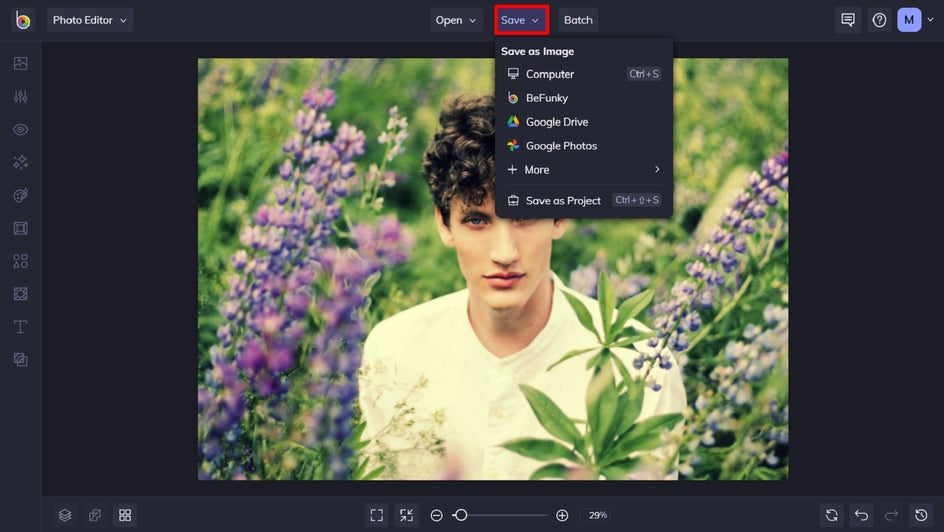This screenshot has height=532, width=944.
Task: Expand the account menu chevron
Action: click(930, 20)
